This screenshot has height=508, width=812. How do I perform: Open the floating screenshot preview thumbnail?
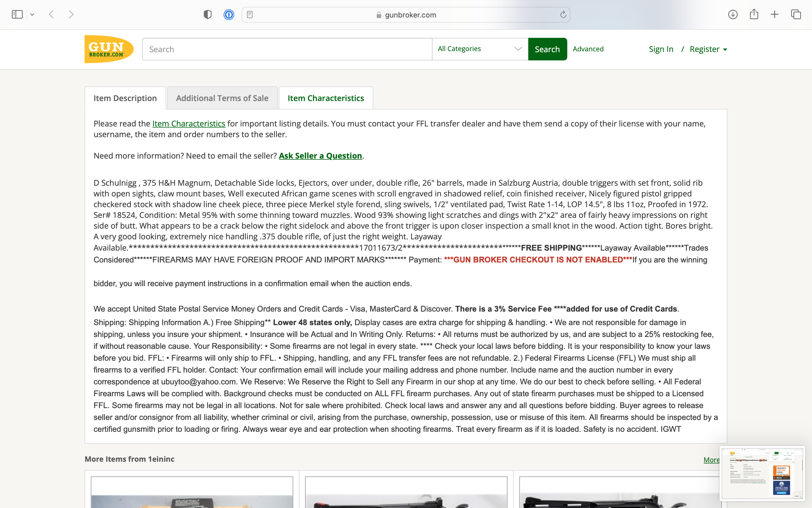click(x=762, y=473)
